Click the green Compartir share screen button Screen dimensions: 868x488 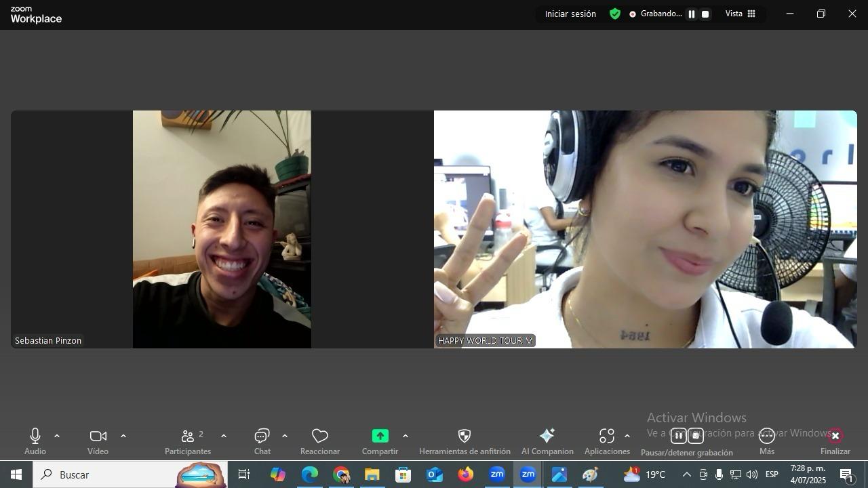(380, 436)
